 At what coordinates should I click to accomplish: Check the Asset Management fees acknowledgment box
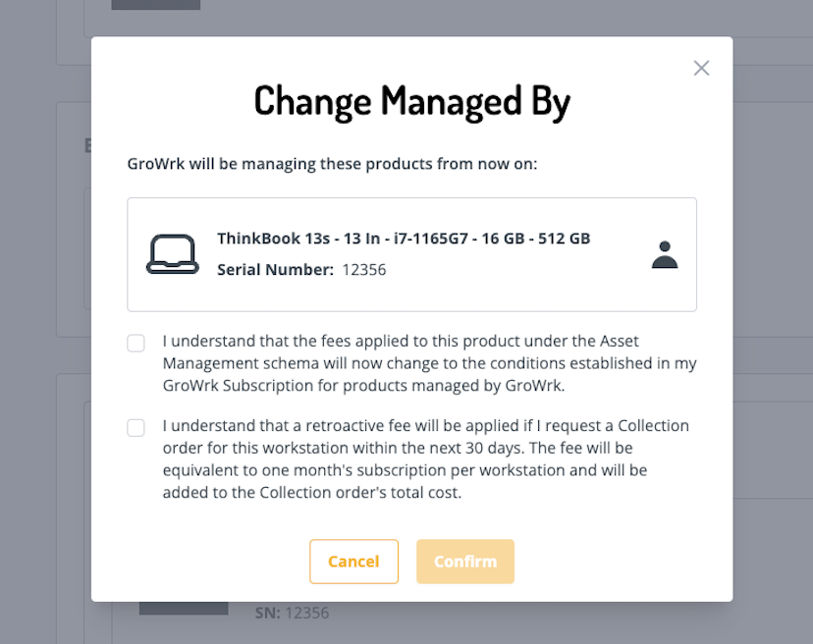point(135,343)
